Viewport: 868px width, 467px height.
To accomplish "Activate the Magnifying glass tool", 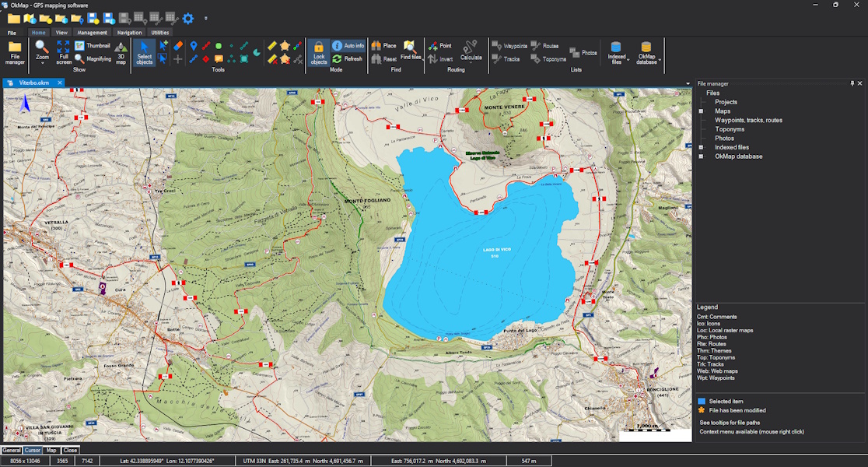I will click(x=93, y=58).
